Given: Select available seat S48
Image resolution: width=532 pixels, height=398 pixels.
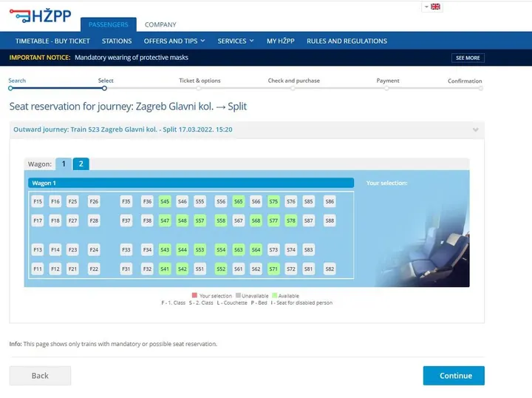Looking at the screenshot, I should click(183, 220).
